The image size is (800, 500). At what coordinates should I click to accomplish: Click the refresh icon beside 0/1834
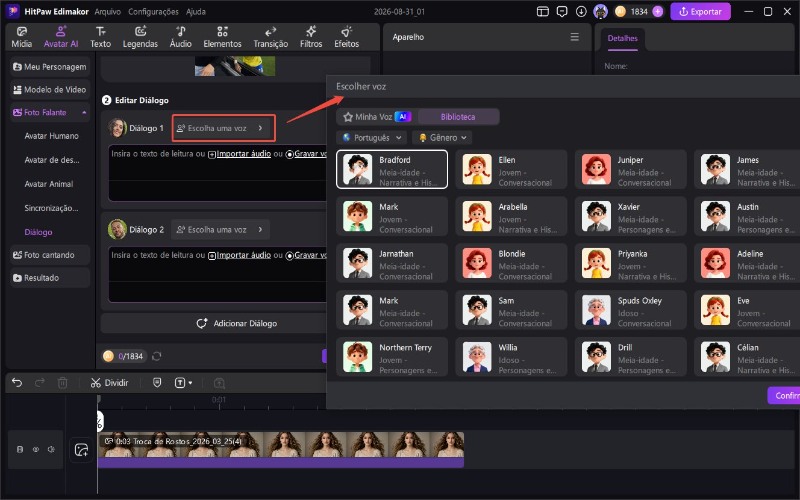[157, 356]
